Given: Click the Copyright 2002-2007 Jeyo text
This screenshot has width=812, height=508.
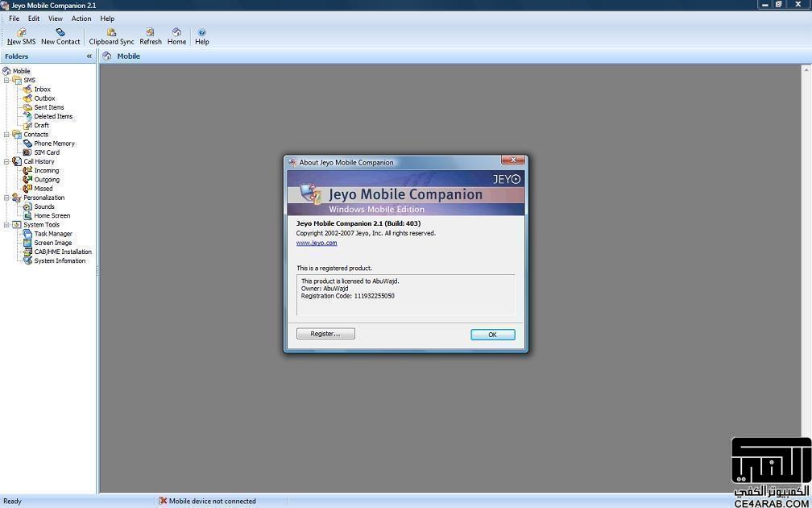Looking at the screenshot, I should (x=366, y=233).
